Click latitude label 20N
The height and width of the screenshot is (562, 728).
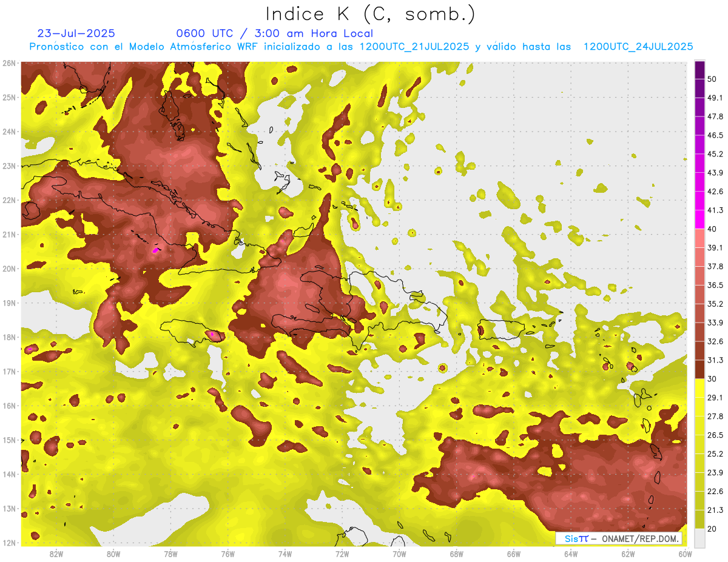point(9,269)
